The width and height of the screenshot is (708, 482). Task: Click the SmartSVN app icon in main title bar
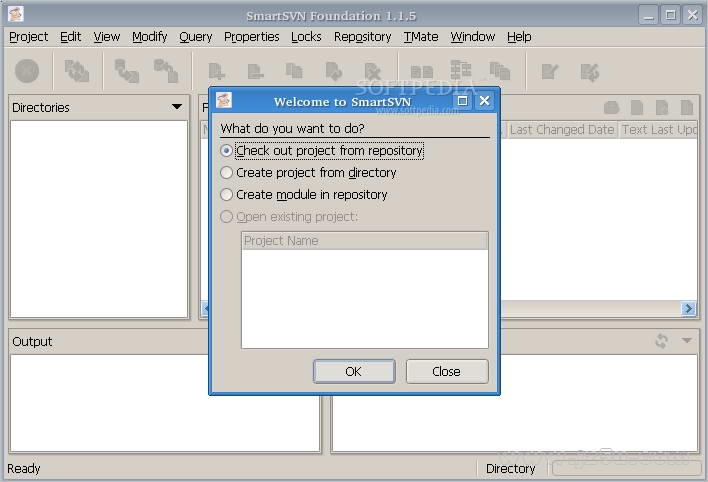click(16, 14)
